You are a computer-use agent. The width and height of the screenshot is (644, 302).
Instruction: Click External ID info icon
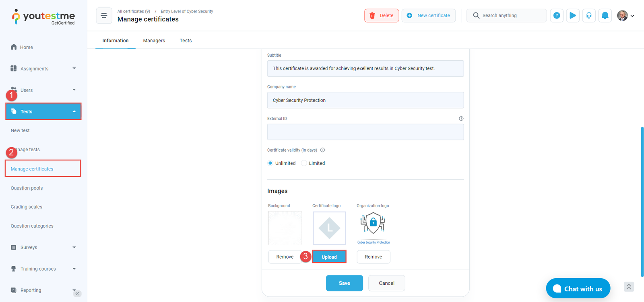pos(461,119)
